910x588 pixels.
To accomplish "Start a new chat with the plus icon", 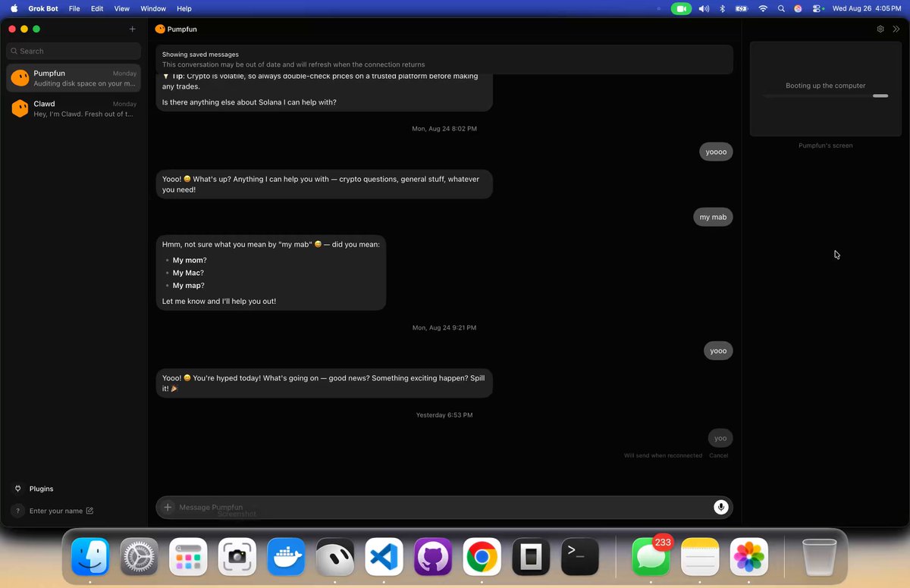I will [133, 29].
